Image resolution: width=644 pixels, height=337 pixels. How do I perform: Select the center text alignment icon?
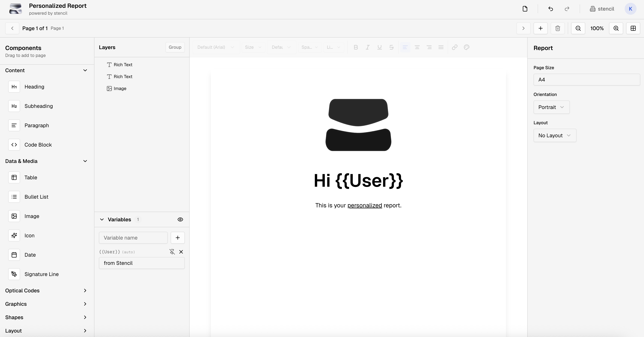[x=417, y=47]
